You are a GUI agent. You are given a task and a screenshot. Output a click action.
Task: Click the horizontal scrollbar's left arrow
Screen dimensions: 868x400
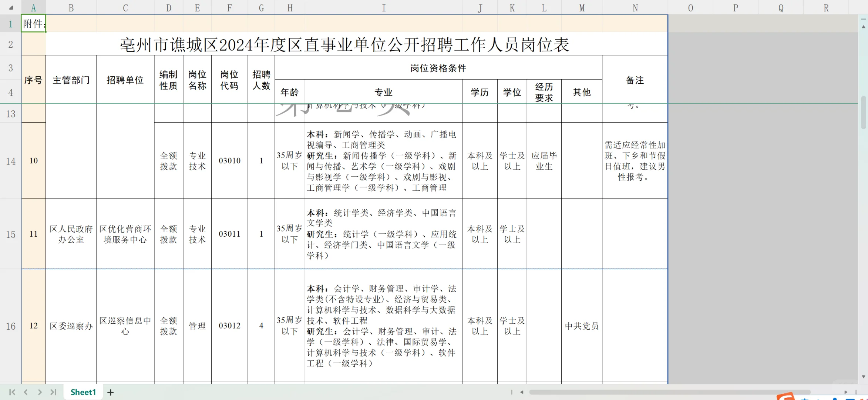[x=522, y=392]
